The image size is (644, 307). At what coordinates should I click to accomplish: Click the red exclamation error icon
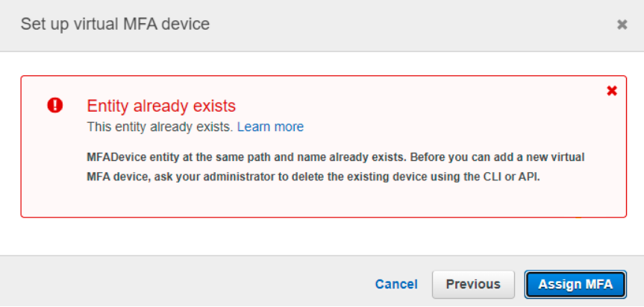pos(55,106)
